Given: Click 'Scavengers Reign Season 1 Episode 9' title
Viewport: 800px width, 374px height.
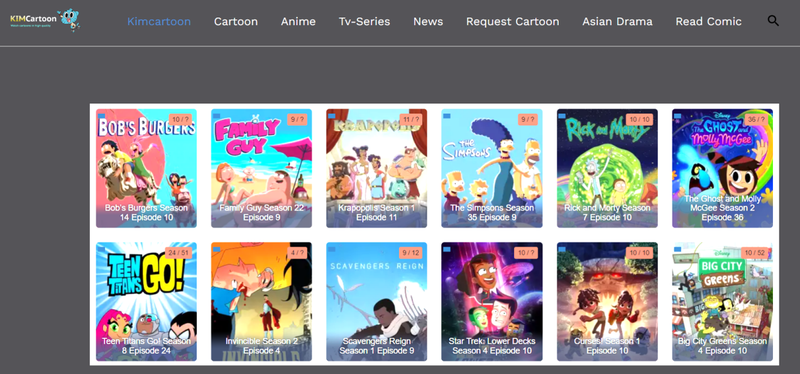Looking at the screenshot, I should click(377, 346).
